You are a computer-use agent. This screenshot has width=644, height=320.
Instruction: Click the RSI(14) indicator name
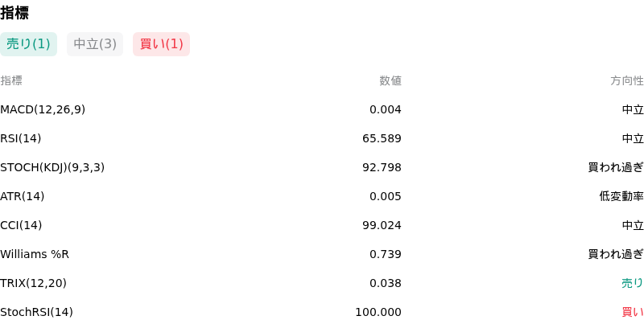(x=21, y=138)
